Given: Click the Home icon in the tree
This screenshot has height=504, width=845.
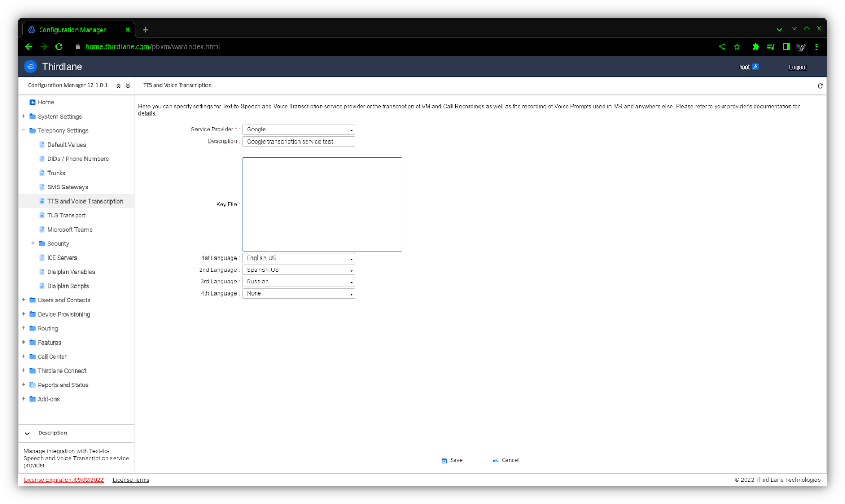Looking at the screenshot, I should pos(32,102).
